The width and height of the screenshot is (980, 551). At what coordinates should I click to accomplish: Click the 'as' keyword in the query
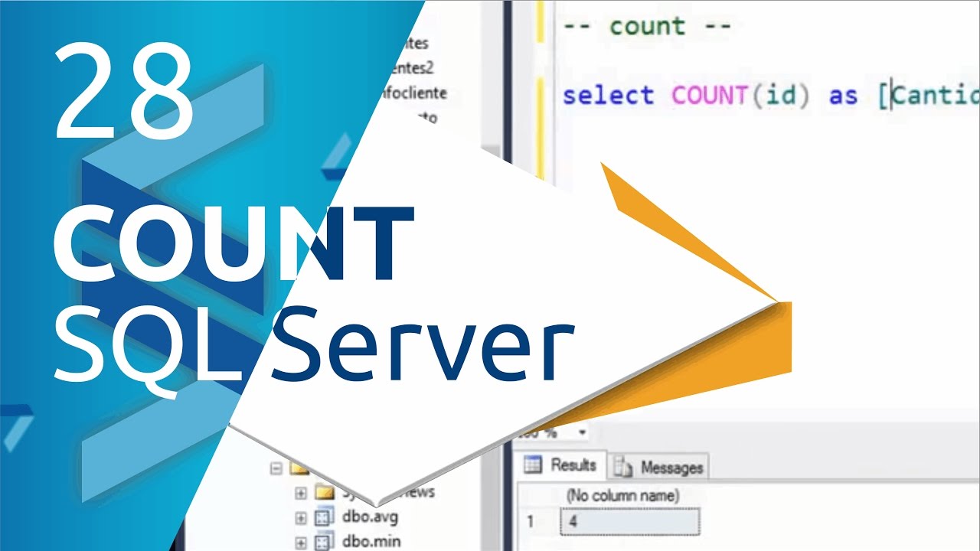(842, 96)
